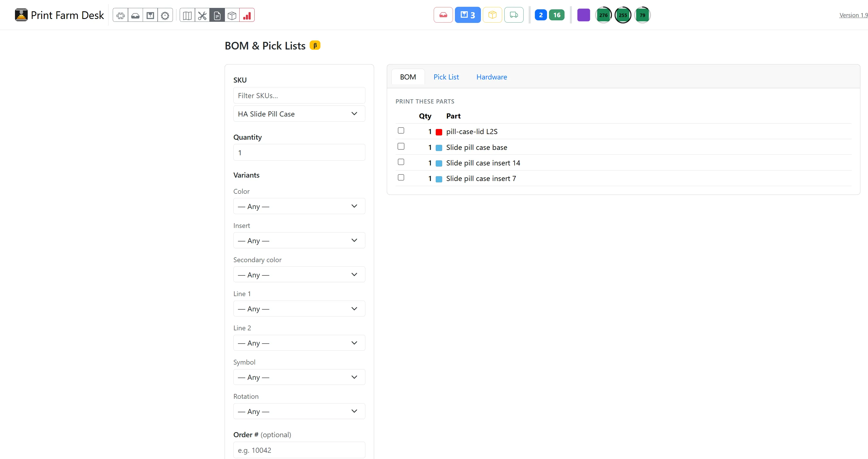Image resolution: width=868 pixels, height=459 pixels.
Task: Click the red swatch beside pill-case-lid L2S
Action: pyautogui.click(x=439, y=132)
